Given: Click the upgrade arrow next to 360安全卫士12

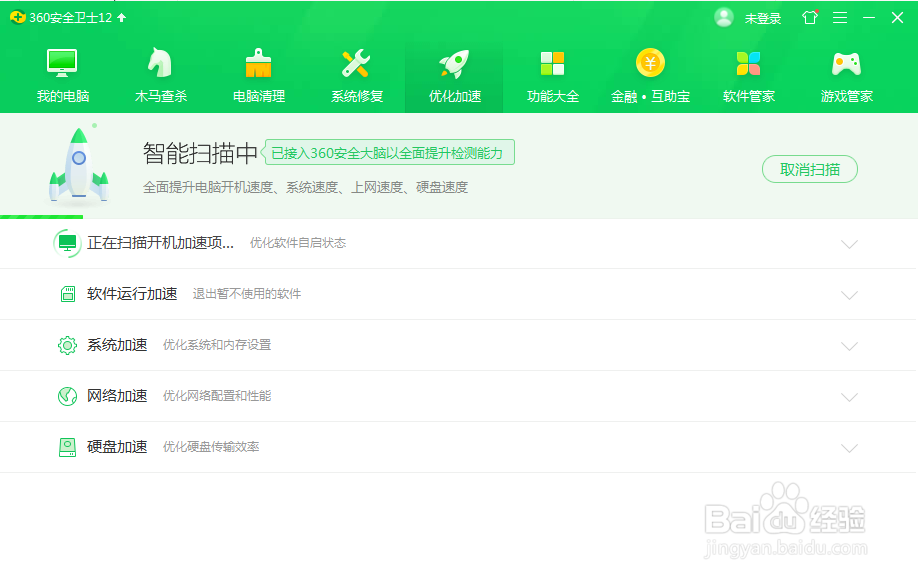Looking at the screenshot, I should (x=122, y=18).
